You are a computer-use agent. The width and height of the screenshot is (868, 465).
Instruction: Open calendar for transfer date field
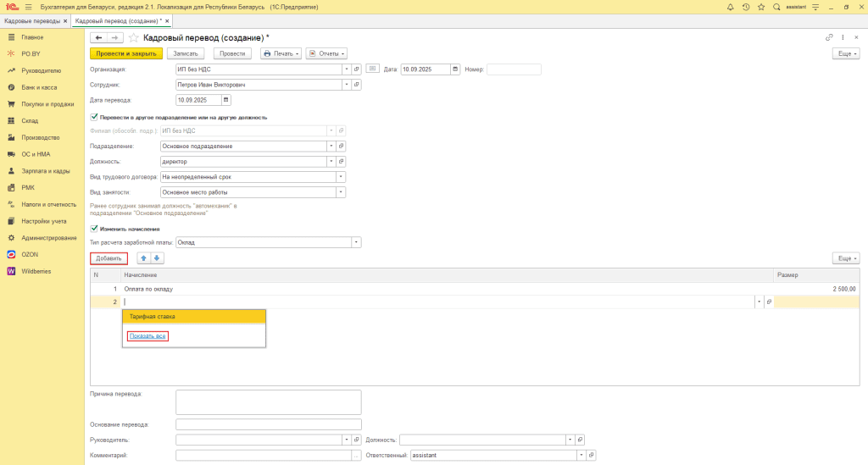pos(225,100)
